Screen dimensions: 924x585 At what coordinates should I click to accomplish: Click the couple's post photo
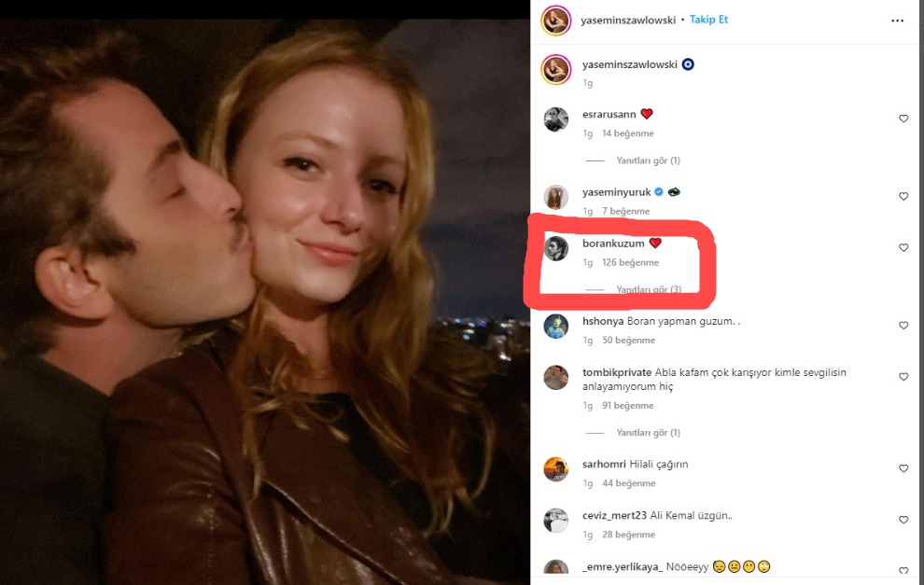click(264, 292)
